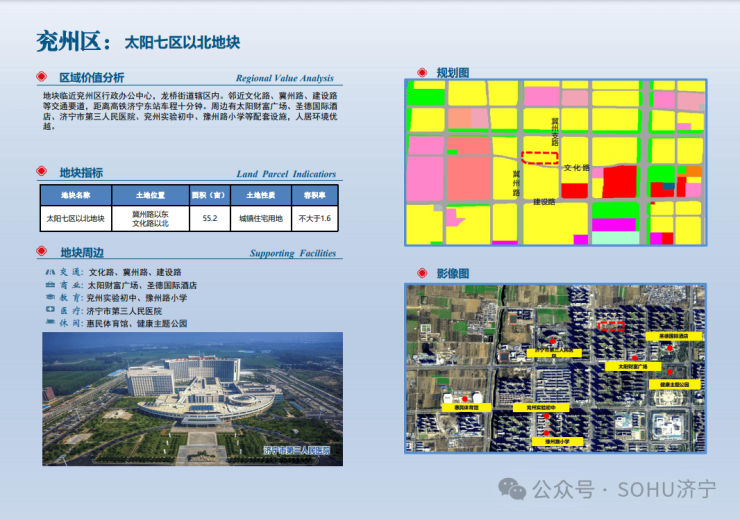This screenshot has height=519, width=740.
Task: Click the vertical 冀州路 label on planning map
Action: coord(516,184)
